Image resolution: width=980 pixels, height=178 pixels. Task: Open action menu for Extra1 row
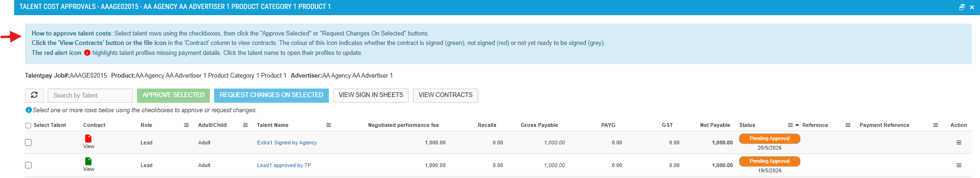pos(959,142)
